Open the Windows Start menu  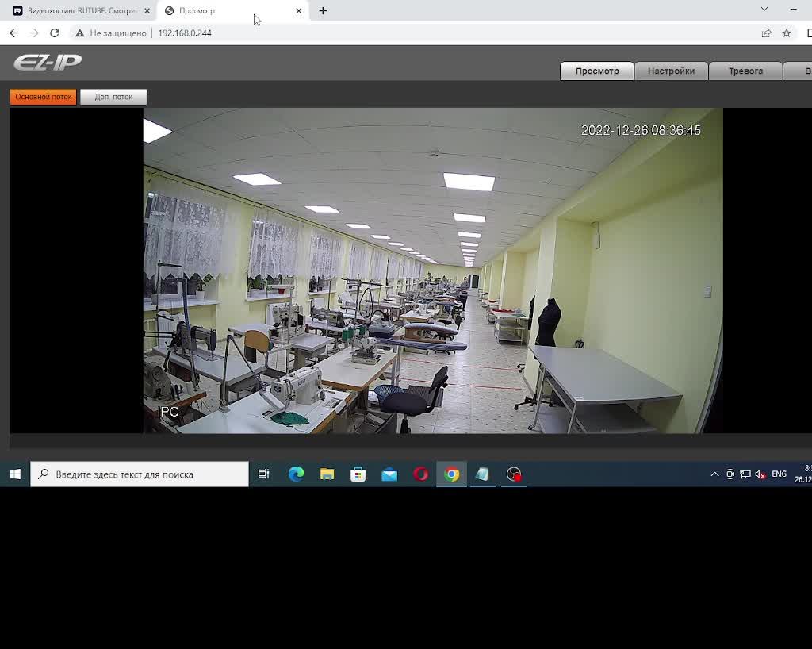pyautogui.click(x=15, y=474)
